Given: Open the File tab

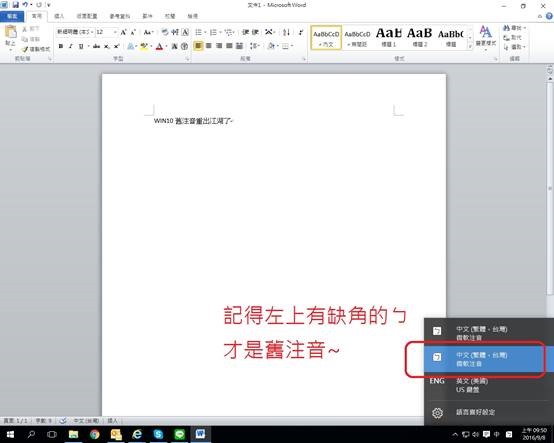Looking at the screenshot, I should (12, 16).
